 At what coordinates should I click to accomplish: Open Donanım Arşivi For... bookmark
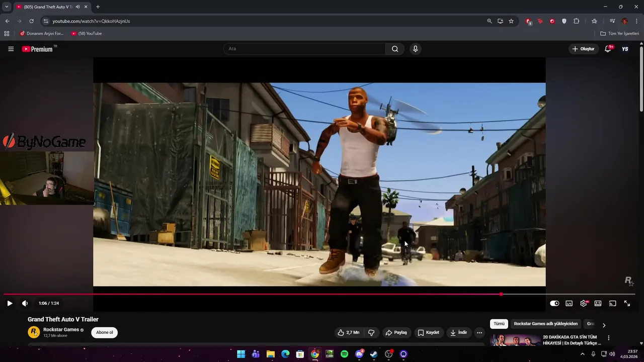pyautogui.click(x=42, y=34)
